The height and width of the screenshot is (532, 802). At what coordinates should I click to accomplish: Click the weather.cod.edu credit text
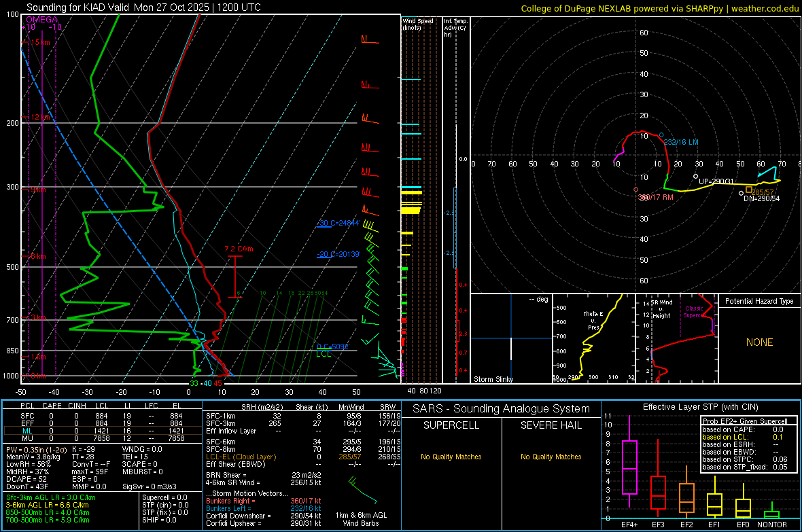[x=765, y=8]
